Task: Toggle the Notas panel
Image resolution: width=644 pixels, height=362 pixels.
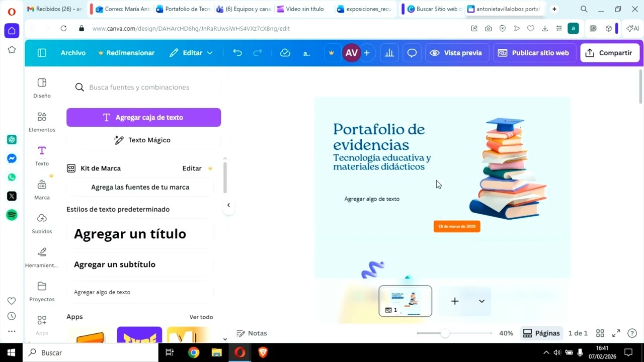Action: click(252, 333)
